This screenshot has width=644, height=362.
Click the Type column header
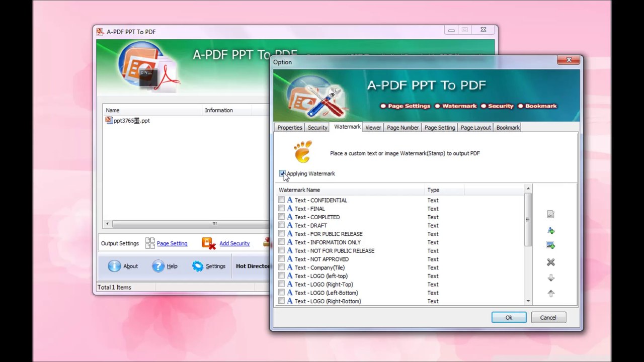coord(444,190)
